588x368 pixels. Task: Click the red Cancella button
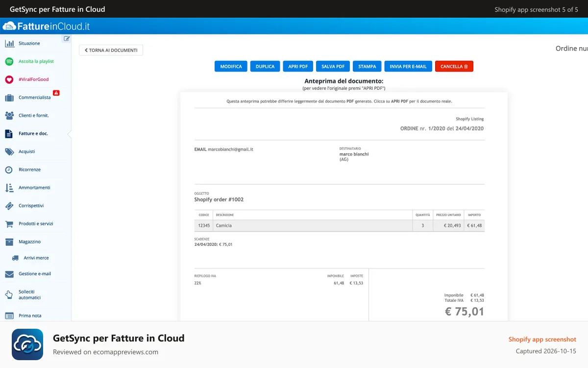(454, 66)
